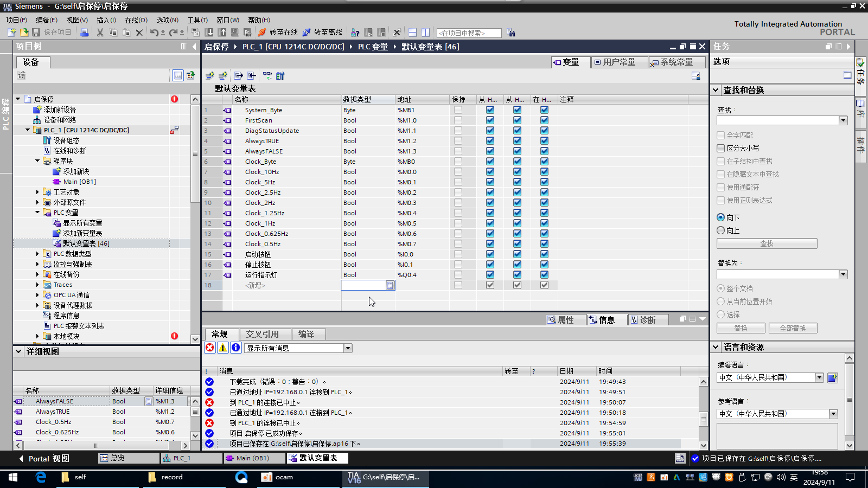Toggle the 保持 checkbox for System_Byte
This screenshot has width=868, height=488.
click(458, 110)
